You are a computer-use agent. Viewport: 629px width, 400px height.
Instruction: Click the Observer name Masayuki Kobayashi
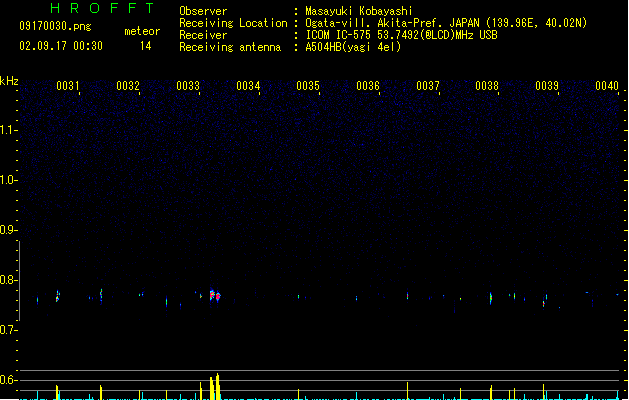359,11
